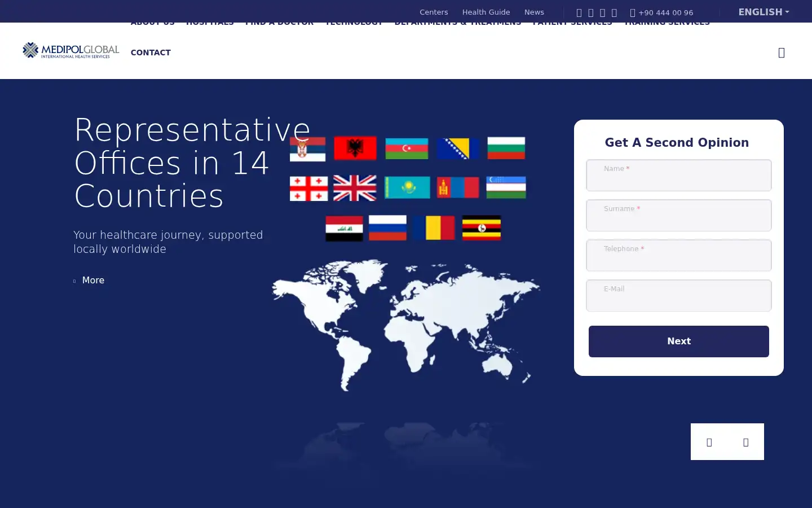Open the Health Guide link
This screenshot has height=508, width=812.
pos(486,12)
